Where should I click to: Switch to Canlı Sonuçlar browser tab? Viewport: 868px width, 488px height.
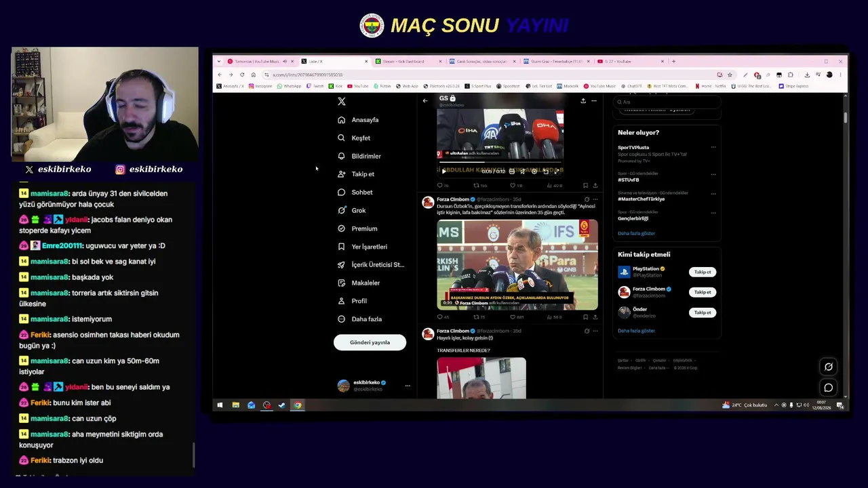pos(483,62)
